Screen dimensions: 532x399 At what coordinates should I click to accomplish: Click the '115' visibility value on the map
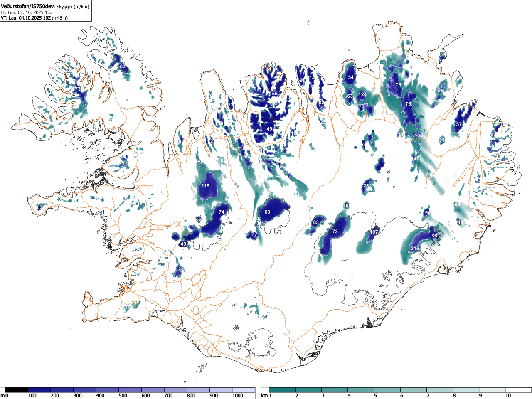click(205, 186)
